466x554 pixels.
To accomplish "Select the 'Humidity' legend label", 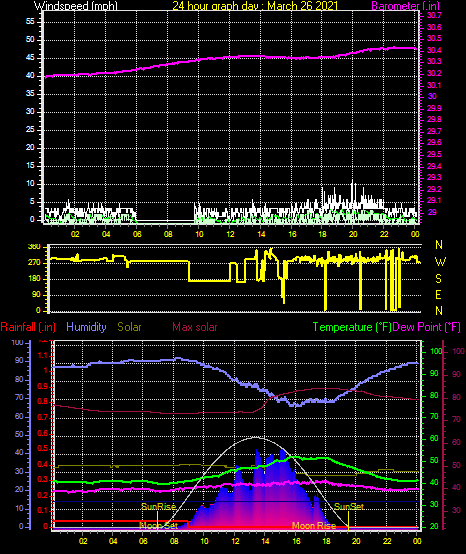I will pyautogui.click(x=86, y=327).
